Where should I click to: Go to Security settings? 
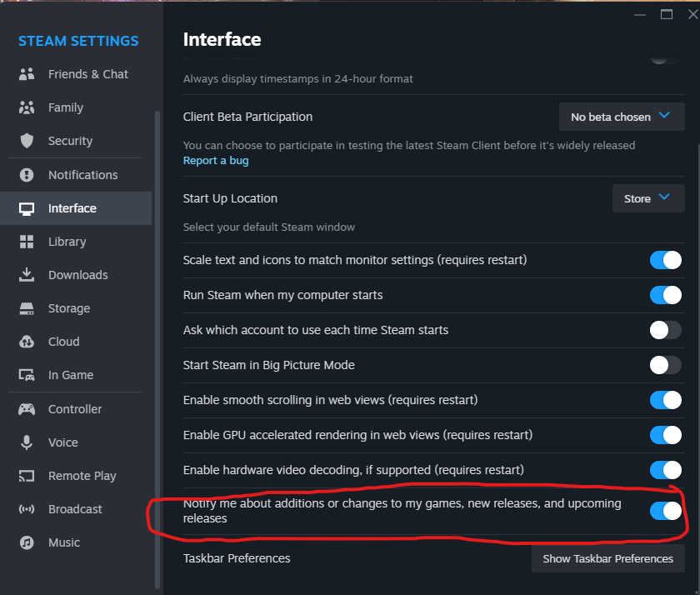tap(76, 141)
